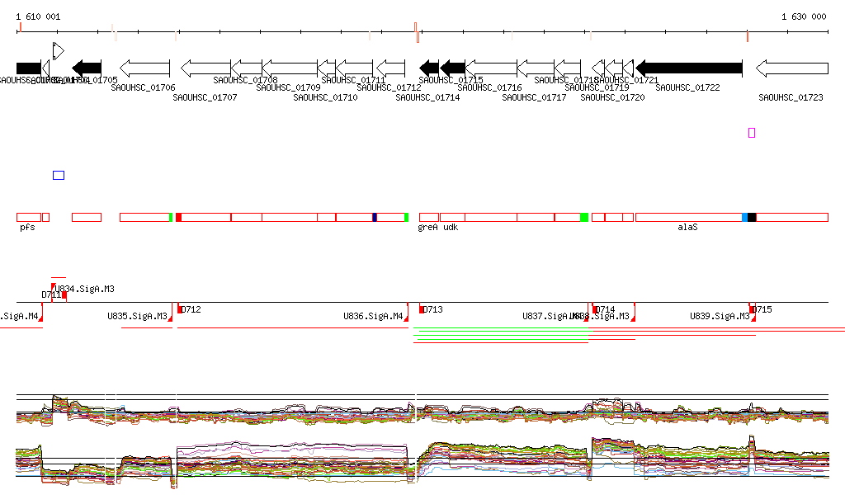Click the large green block before SAOUHSC_01719

point(584,218)
